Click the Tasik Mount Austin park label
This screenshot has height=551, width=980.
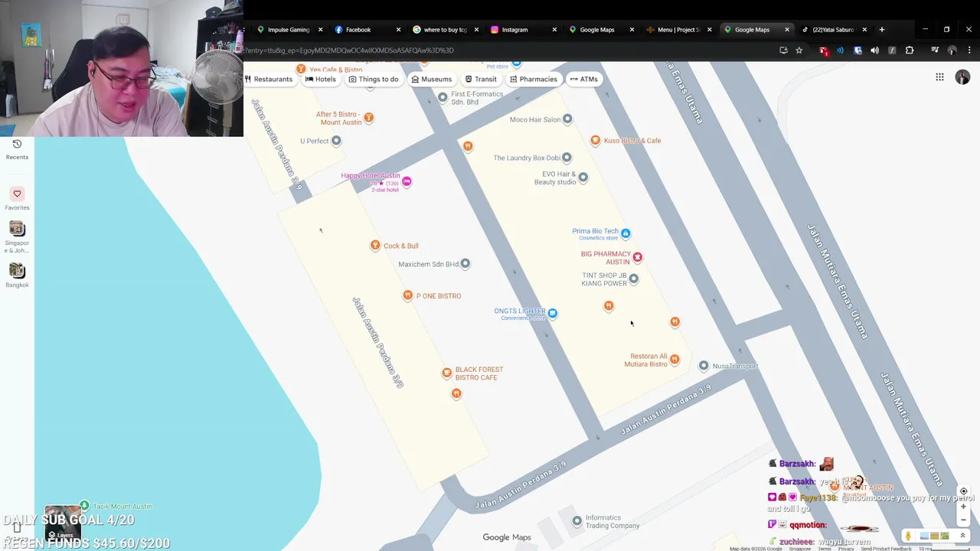pyautogui.click(x=122, y=507)
